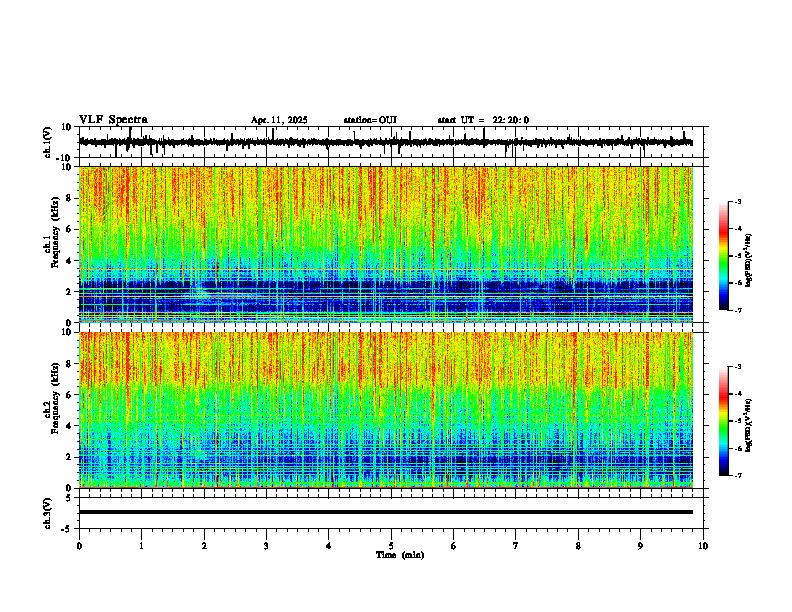Click time axis tick label "7"
The height and width of the screenshot is (612, 792).
point(516,546)
